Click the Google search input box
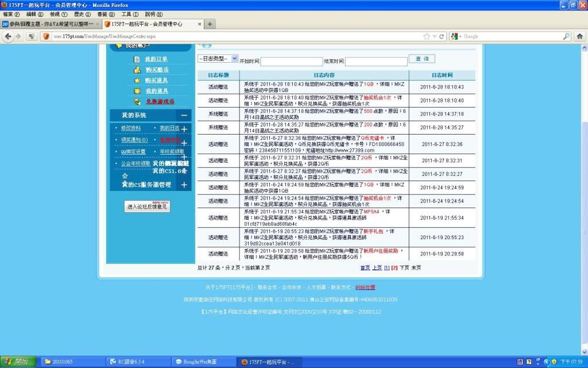 pyautogui.click(x=512, y=36)
